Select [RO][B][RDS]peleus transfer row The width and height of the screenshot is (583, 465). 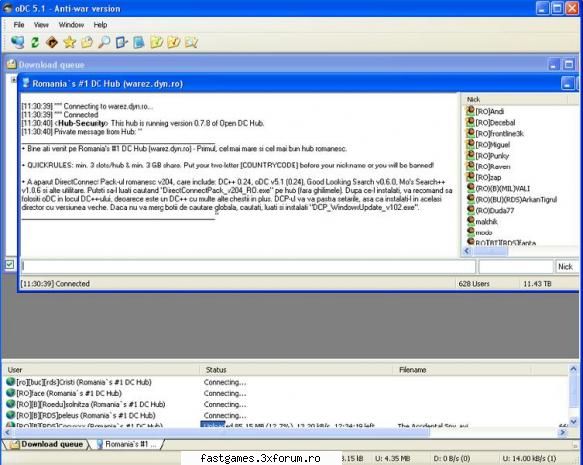[285, 416]
